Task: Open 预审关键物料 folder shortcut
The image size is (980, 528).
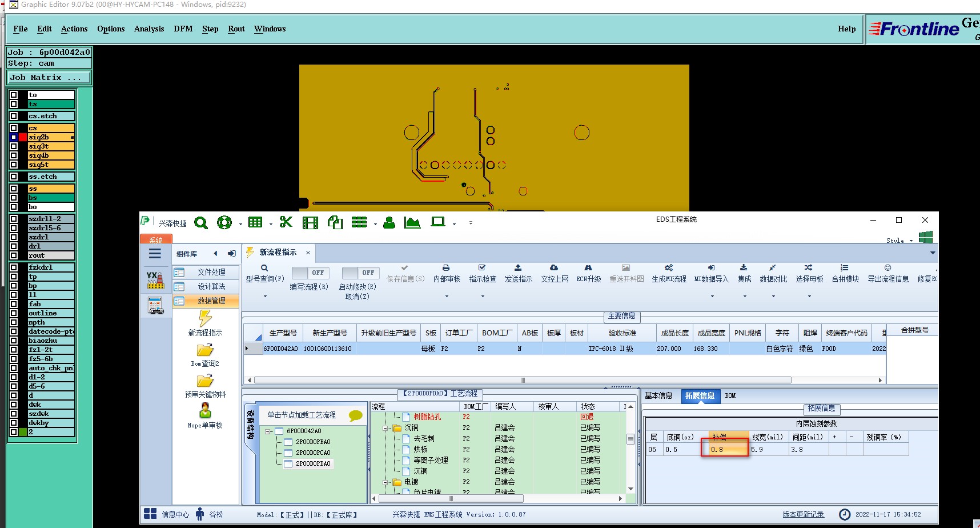Action: pos(205,386)
